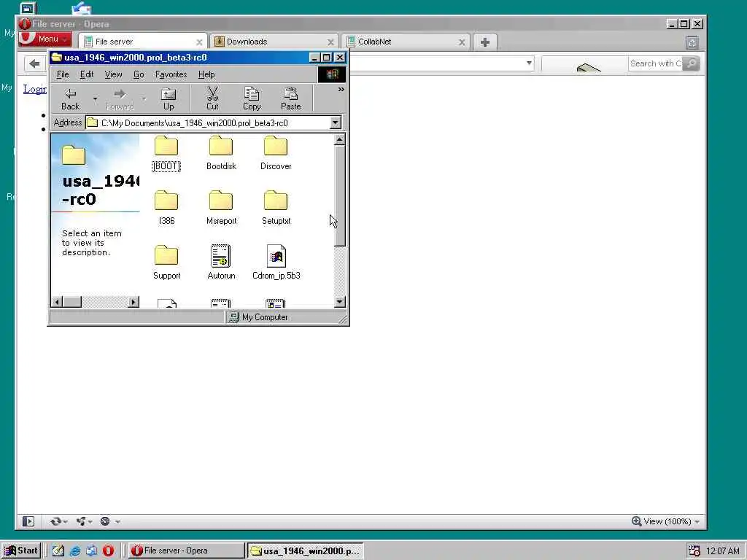747x560 pixels.
Task: Click Show Desktop quick launch icon
Action: pyautogui.click(x=58, y=551)
